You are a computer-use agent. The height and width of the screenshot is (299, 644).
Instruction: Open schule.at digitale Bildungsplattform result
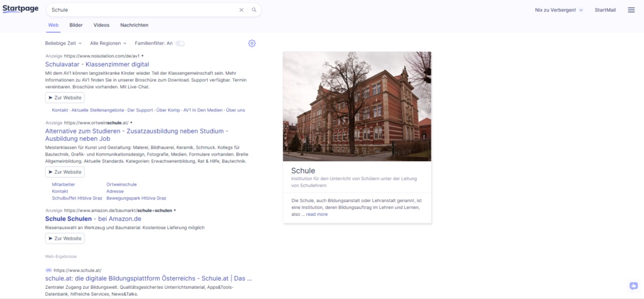tap(148, 278)
